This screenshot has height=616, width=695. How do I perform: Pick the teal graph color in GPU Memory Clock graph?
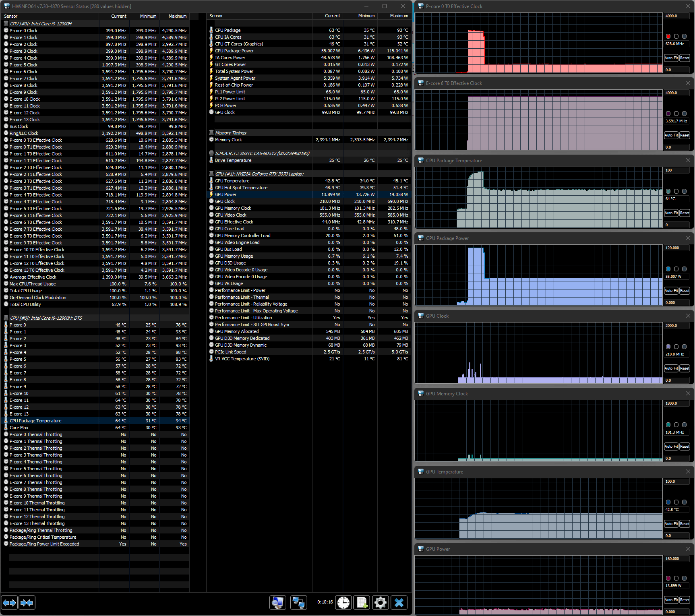668,425
